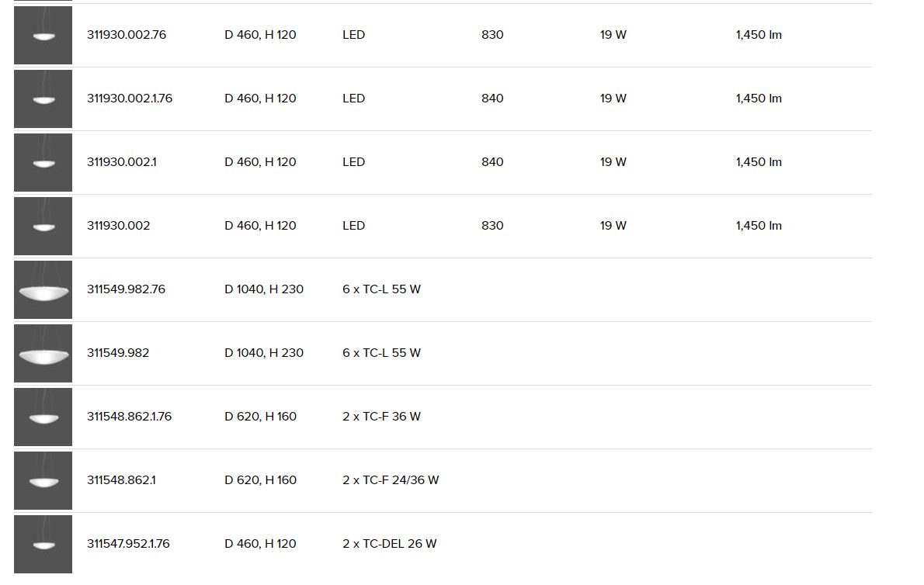Viewport: 924px width, 585px height.
Task: Click the 311549.982 lamp thumbnail
Action: coord(43,353)
